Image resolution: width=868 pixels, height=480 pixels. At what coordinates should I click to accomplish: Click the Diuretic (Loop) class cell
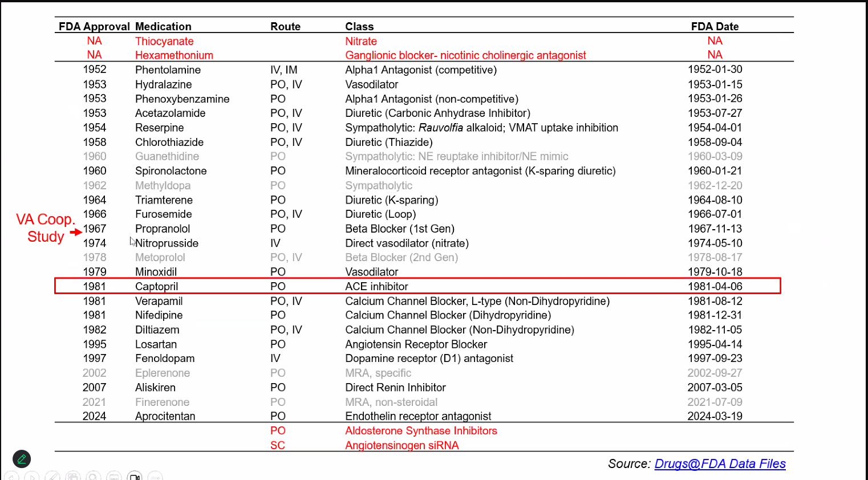click(x=380, y=214)
